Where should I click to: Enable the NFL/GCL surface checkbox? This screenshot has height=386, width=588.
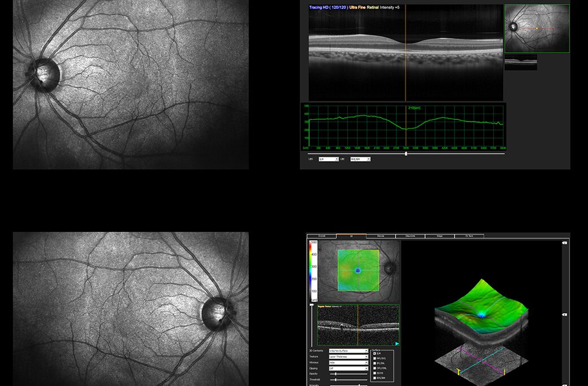pyautogui.click(x=374, y=359)
